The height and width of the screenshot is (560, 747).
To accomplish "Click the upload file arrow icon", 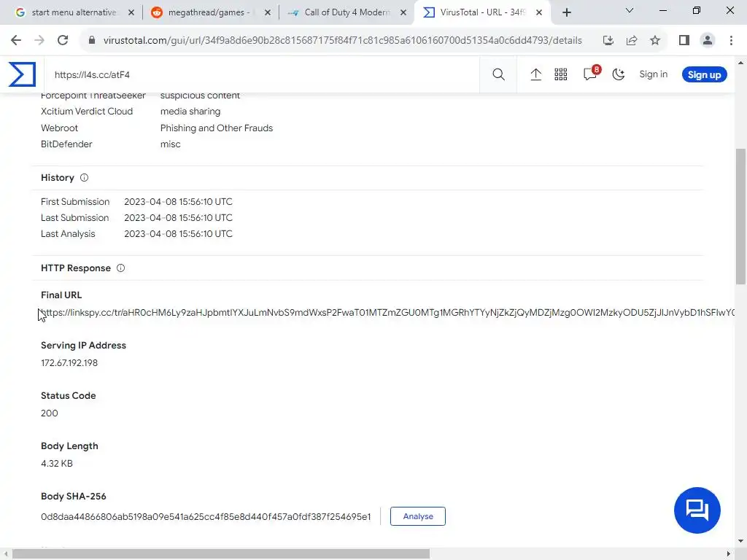I will [535, 74].
